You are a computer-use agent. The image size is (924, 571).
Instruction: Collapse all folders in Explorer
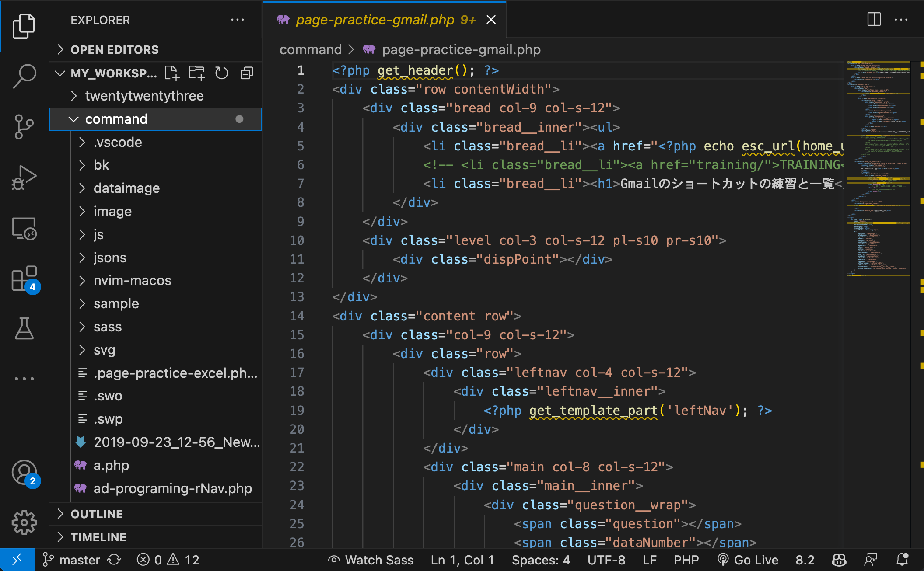[x=247, y=73]
